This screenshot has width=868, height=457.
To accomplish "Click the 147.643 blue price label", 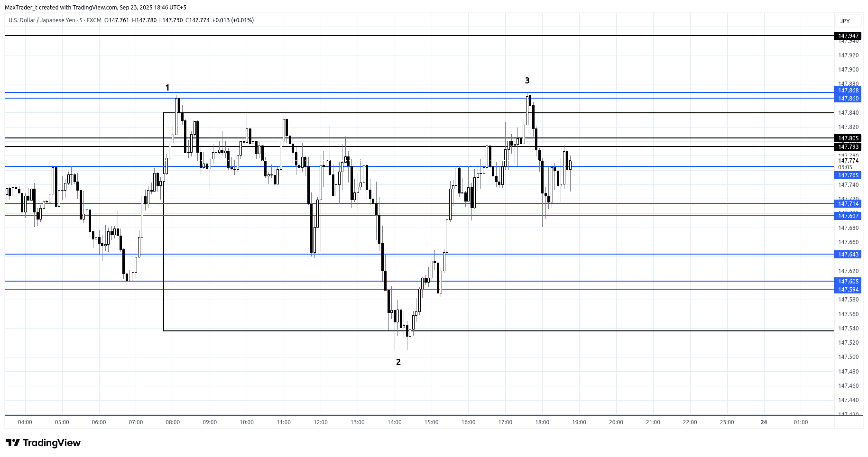I will pyautogui.click(x=848, y=255).
